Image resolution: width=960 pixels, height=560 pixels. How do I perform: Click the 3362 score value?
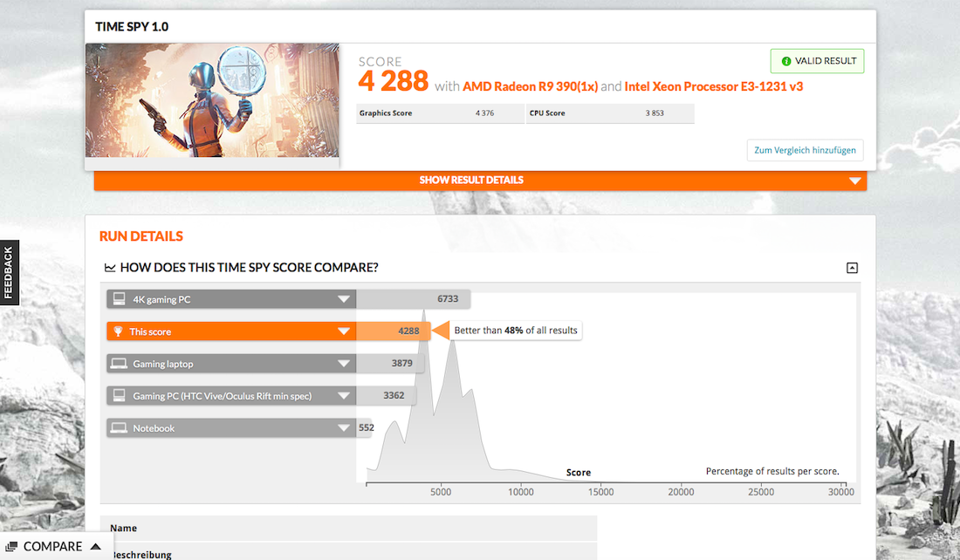click(x=394, y=395)
